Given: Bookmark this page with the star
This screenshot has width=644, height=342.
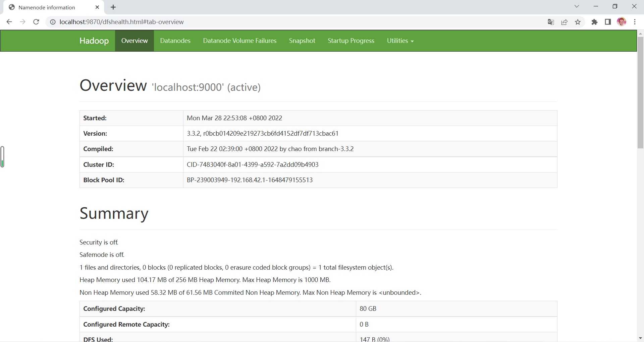Looking at the screenshot, I should coord(578,22).
